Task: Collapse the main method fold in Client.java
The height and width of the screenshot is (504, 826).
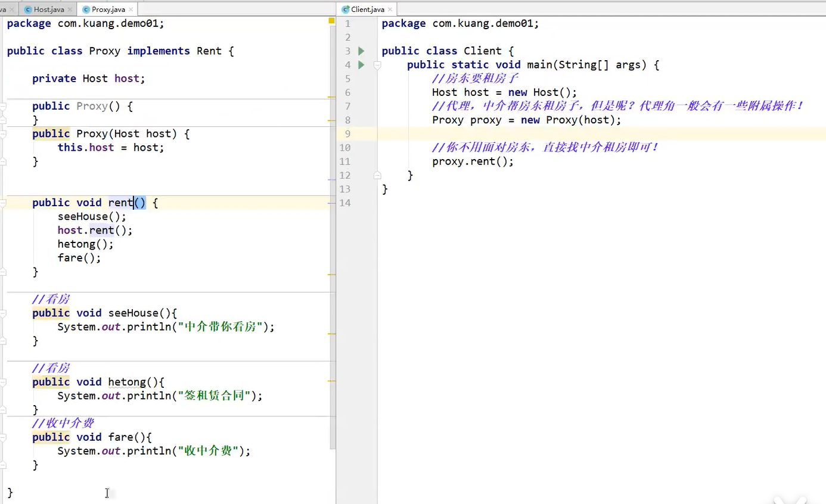Action: tap(377, 65)
